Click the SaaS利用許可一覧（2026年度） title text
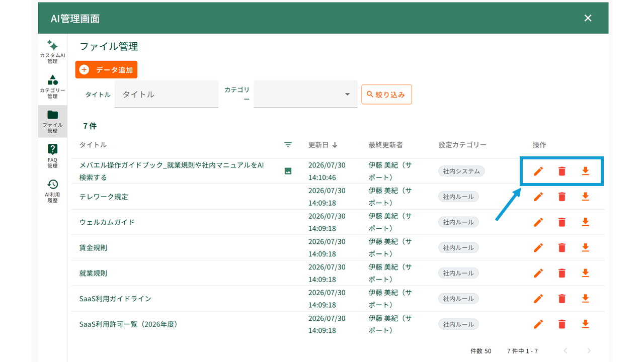Viewport: 644px width, 362px height. click(x=128, y=324)
